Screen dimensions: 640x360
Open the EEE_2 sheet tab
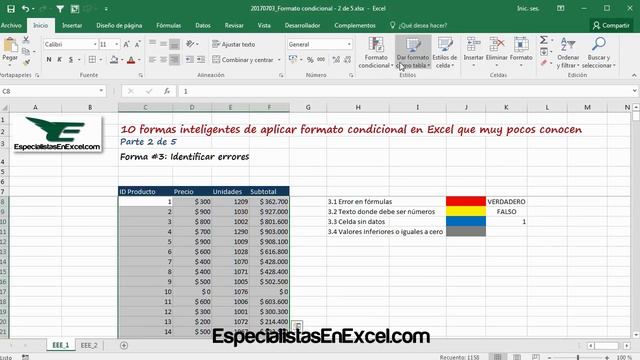89,345
